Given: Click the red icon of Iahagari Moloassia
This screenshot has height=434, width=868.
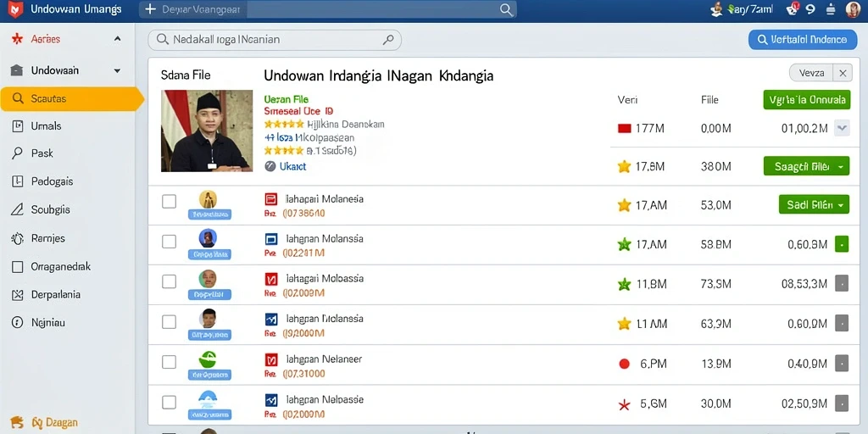Looking at the screenshot, I should tap(270, 279).
